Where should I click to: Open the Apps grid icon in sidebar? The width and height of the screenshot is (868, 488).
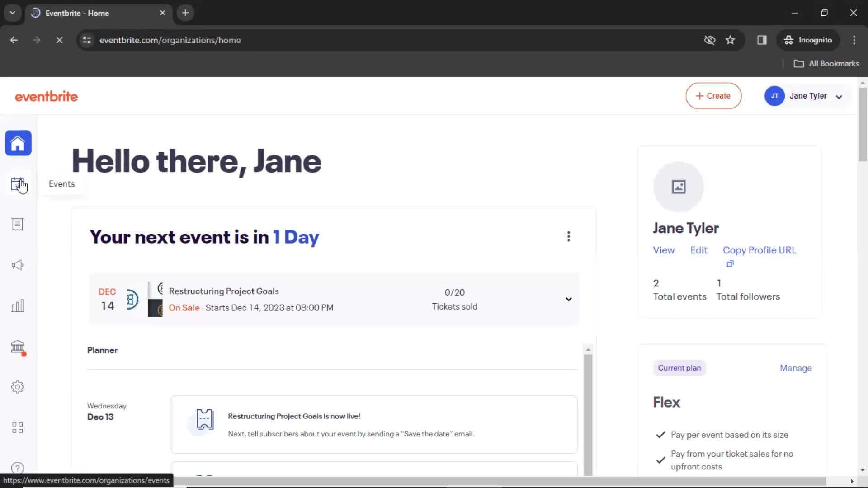click(x=18, y=428)
